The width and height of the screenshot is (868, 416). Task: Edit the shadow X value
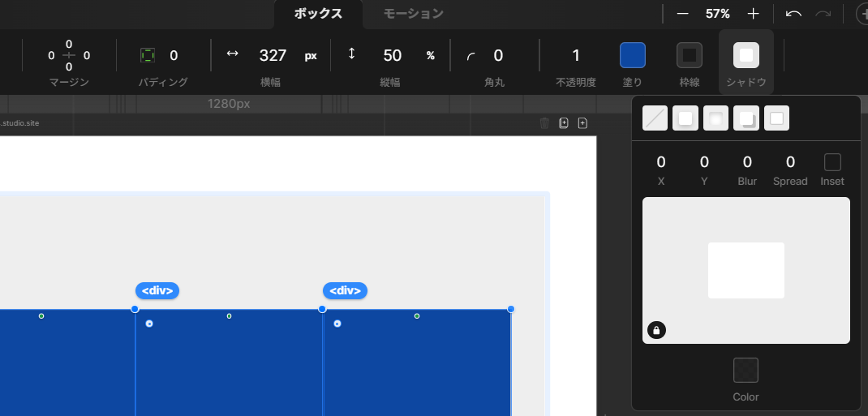click(661, 162)
